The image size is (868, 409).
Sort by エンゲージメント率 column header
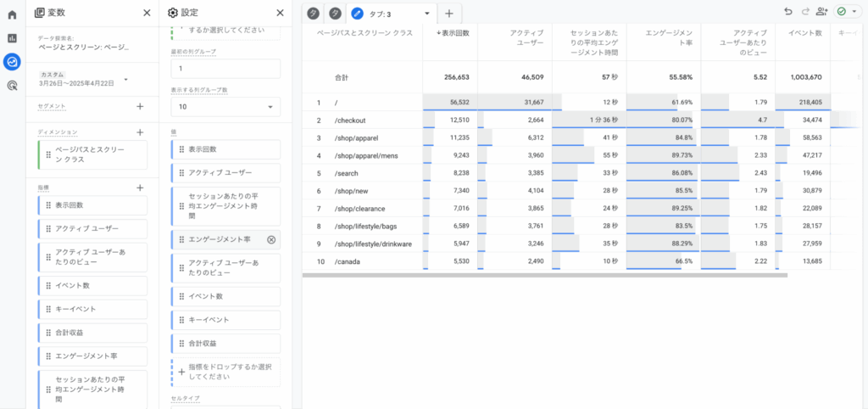pos(668,37)
